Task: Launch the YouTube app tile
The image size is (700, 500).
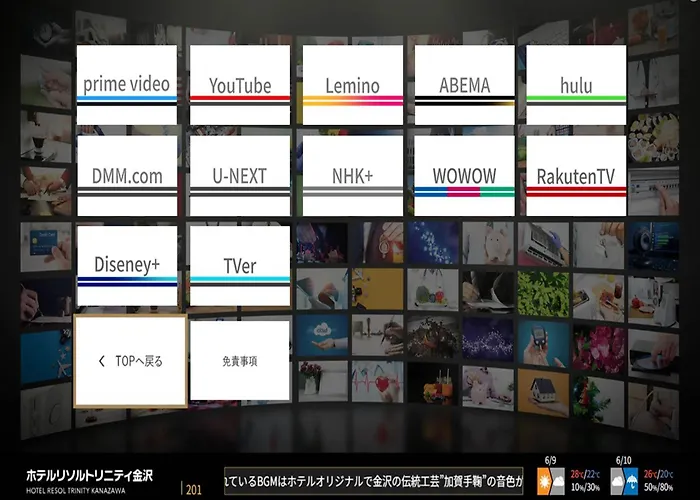Action: pos(240,85)
